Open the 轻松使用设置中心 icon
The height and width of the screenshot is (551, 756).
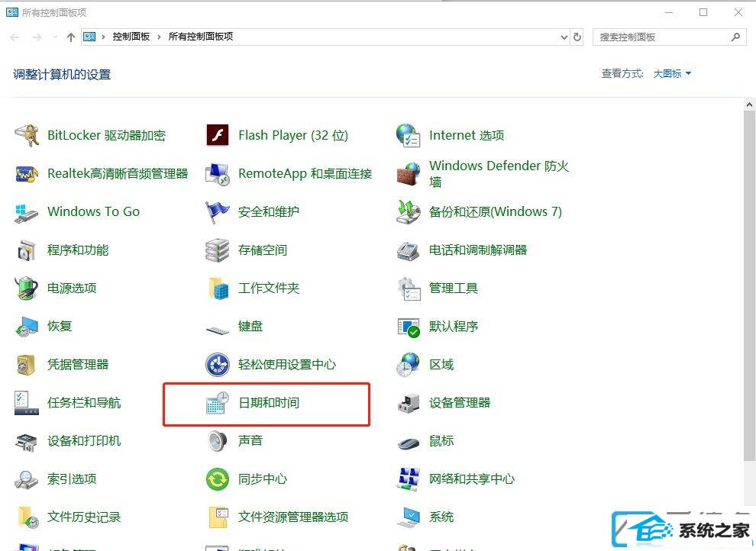pos(218,365)
